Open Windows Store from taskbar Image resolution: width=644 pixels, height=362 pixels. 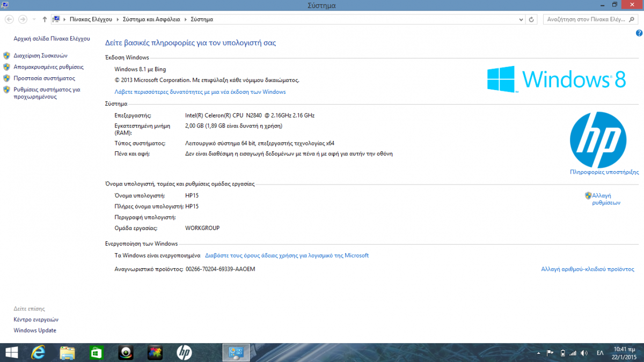[97, 352]
